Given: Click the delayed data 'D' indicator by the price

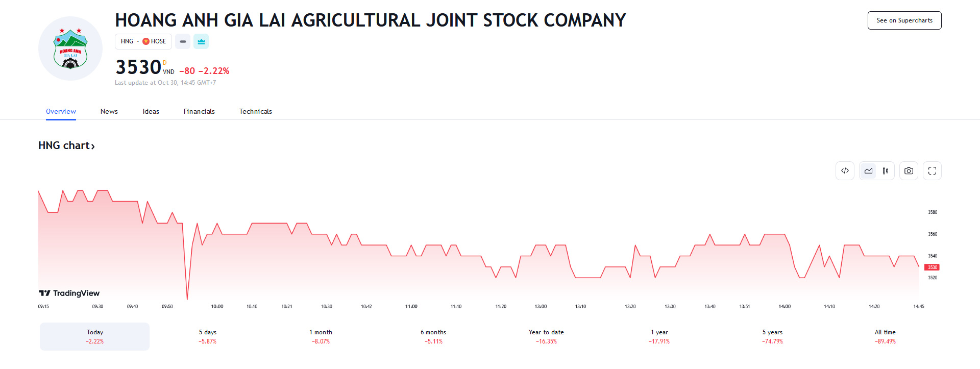Looking at the screenshot, I should [x=164, y=63].
